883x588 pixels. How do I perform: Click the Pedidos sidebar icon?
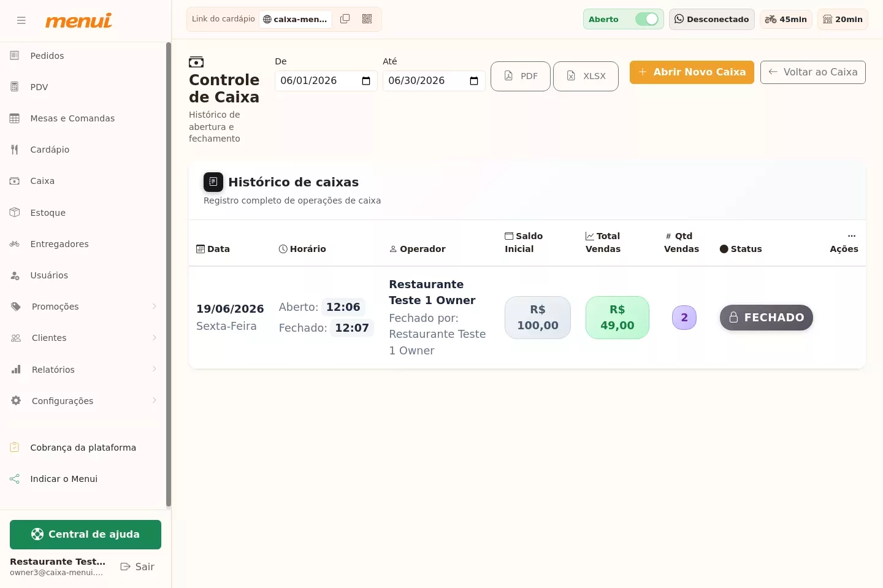point(15,56)
